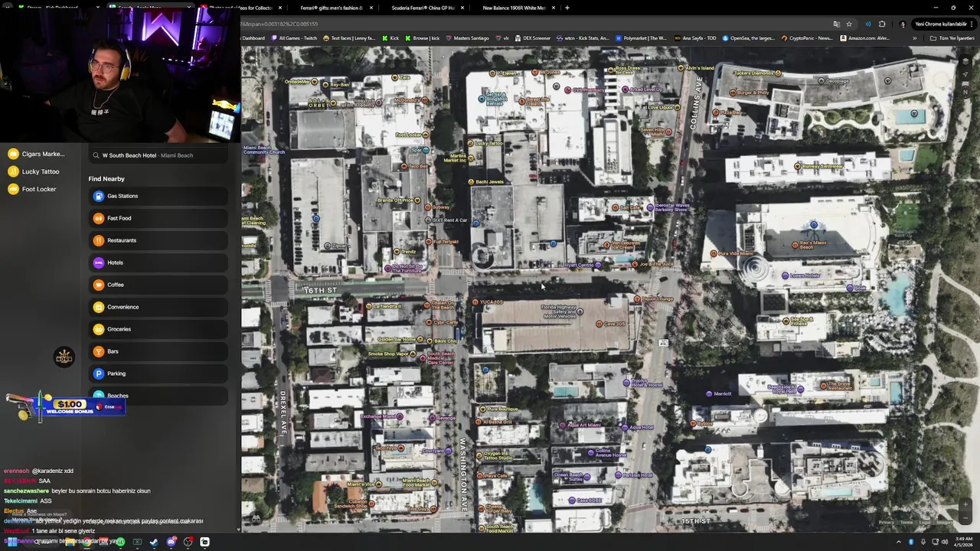Zoom out the map with minus
Screen dimensions: 980x551
966,517
